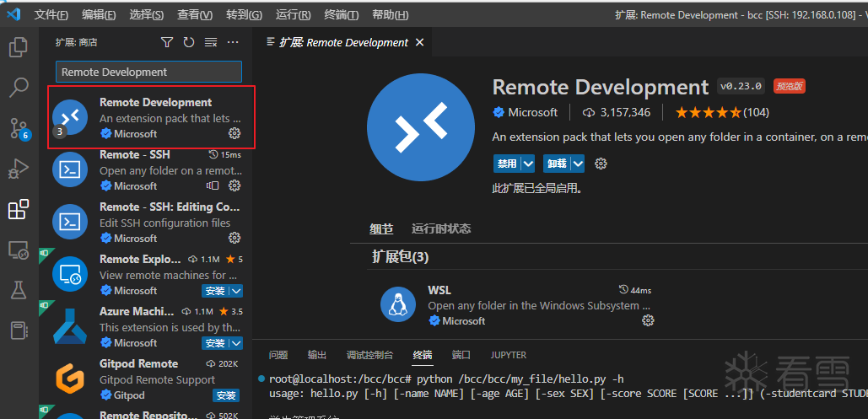Open the gear for WSL extension pack item
Screen dimensions: 868x419
648,320
